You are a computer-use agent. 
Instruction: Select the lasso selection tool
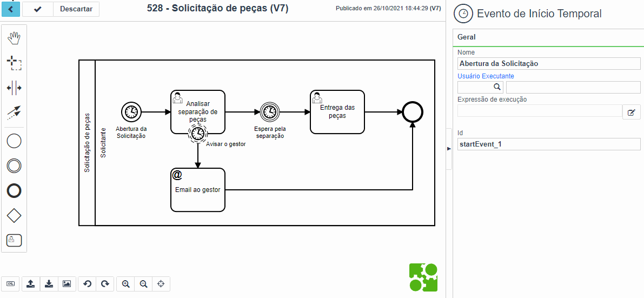point(15,63)
